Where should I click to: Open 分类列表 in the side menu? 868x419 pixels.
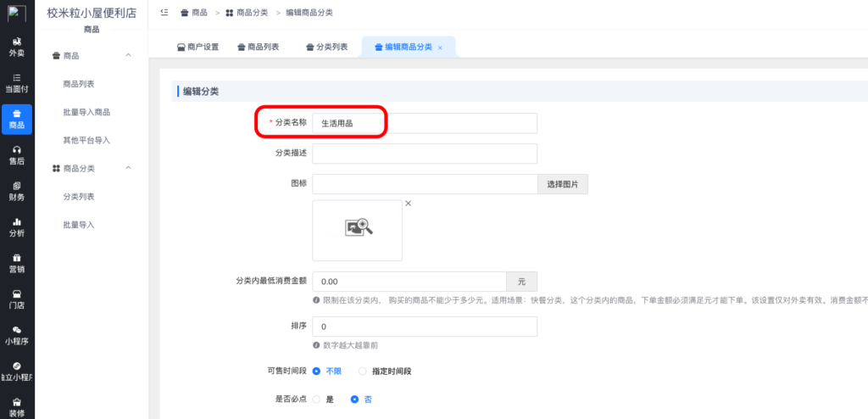[x=79, y=197]
